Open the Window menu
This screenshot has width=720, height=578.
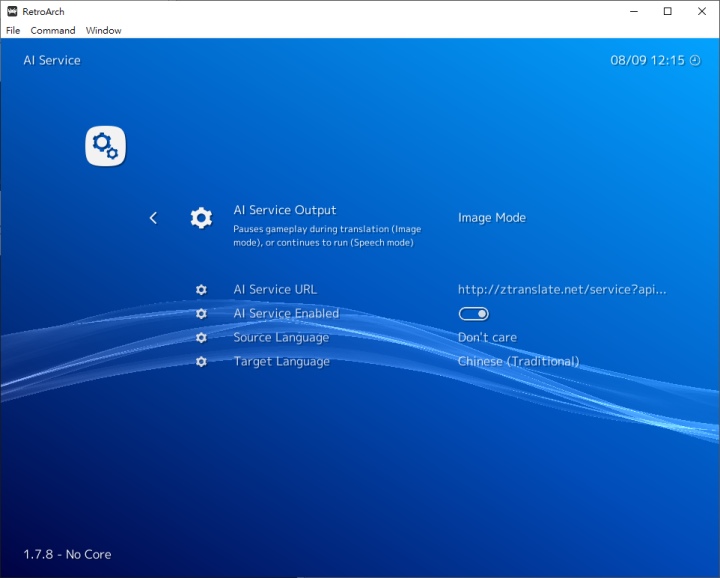coord(103,31)
